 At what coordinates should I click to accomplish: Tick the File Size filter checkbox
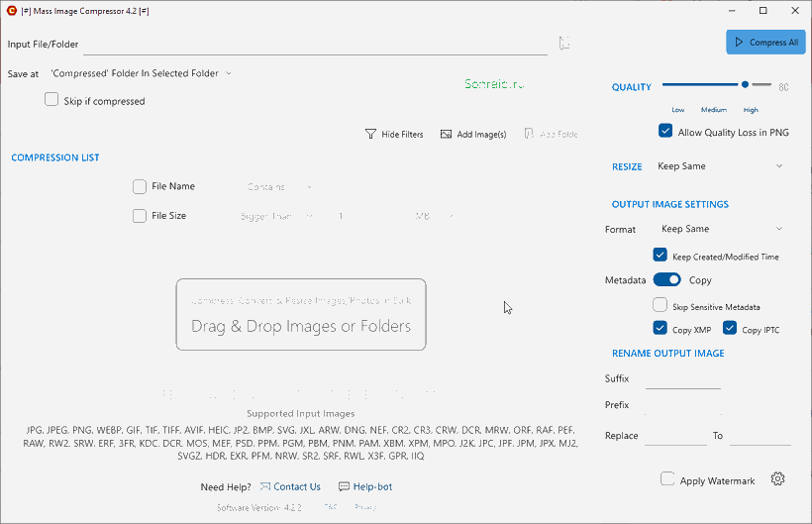(140, 216)
